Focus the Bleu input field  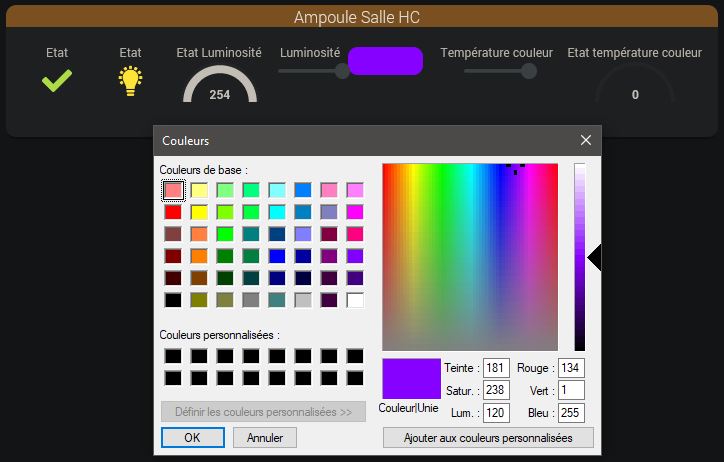pyautogui.click(x=571, y=413)
